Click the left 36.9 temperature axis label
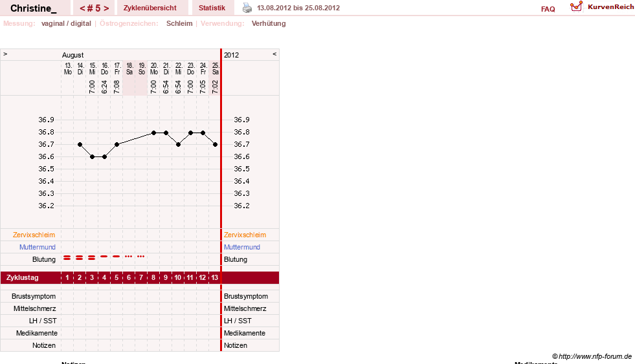The width and height of the screenshot is (635, 364). point(46,120)
